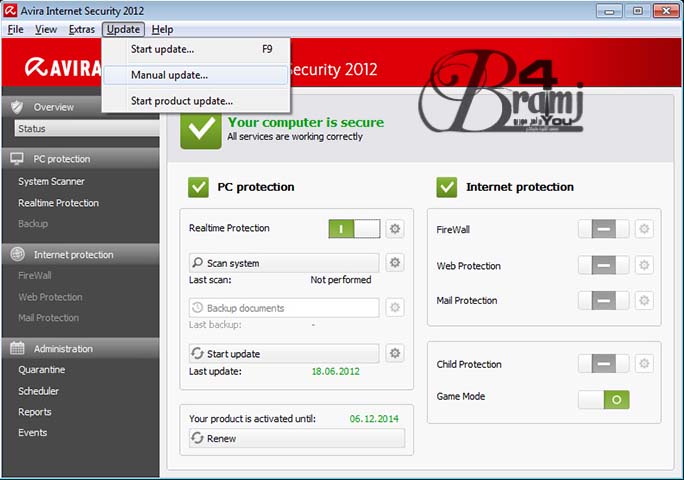Toggle the Game Mode switch
Viewport: 684px width, 480px height.
tap(604, 399)
